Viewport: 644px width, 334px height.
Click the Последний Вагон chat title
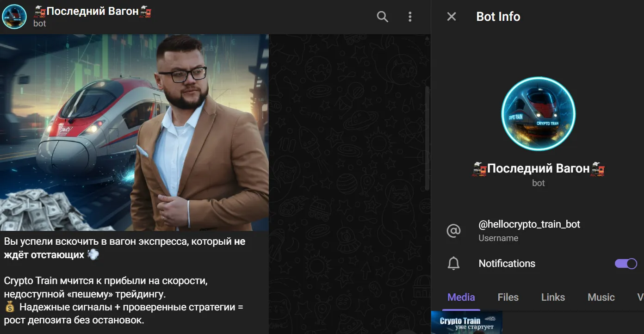(93, 12)
